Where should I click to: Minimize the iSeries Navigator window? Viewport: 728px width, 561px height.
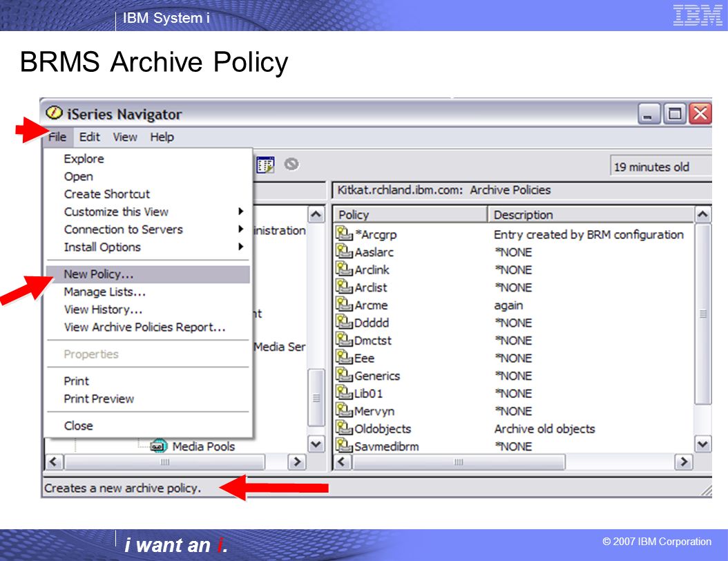(x=649, y=114)
